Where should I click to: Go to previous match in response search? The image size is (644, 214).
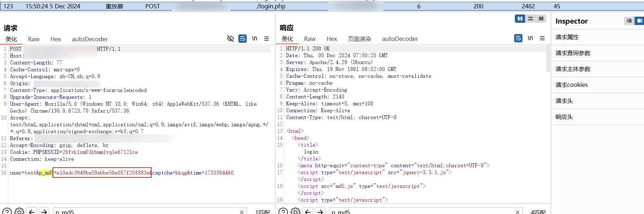click(x=308, y=211)
